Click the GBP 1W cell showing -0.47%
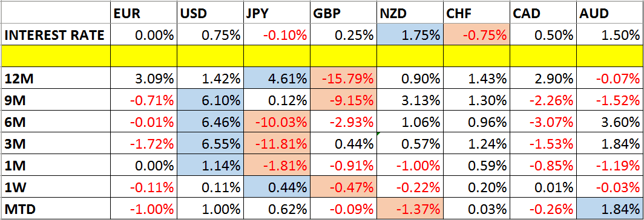Screen dimensions: 644x220 pyautogui.click(x=343, y=187)
